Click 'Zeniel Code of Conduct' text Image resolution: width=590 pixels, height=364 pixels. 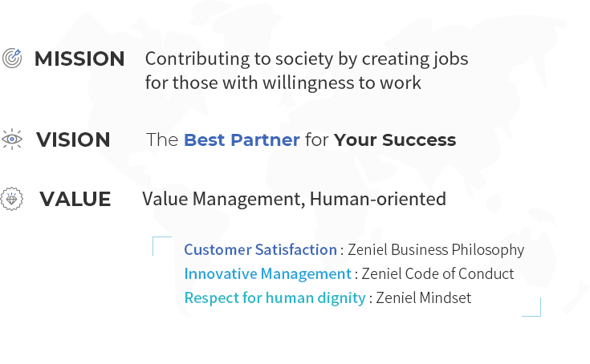[437, 274]
